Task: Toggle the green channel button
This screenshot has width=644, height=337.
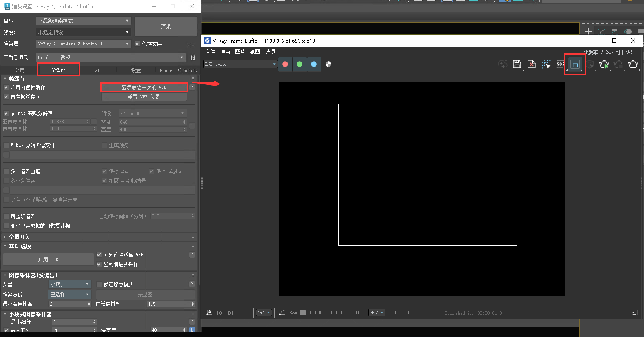Action: [x=299, y=64]
